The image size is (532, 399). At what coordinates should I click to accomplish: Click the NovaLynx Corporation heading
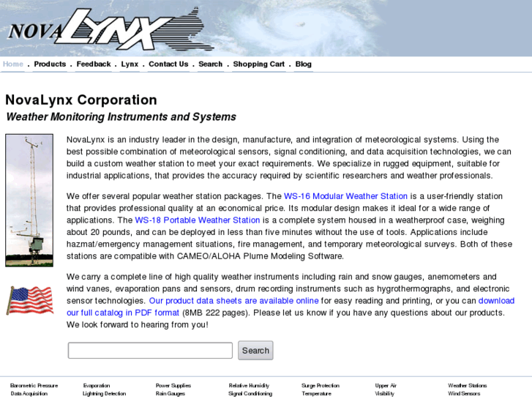pos(81,100)
